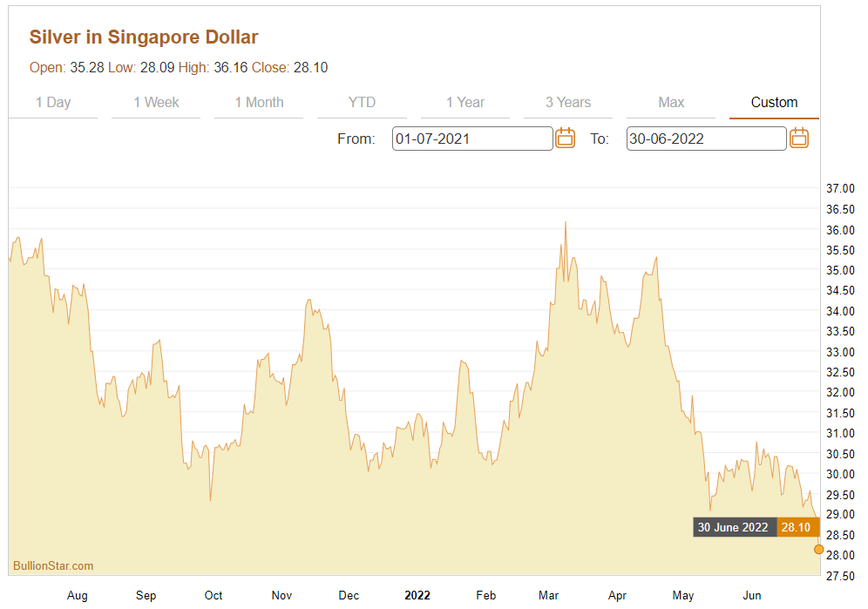Viewport: 868px width, 609px height.
Task: Click the Nov x-axis label
Action: point(281,596)
